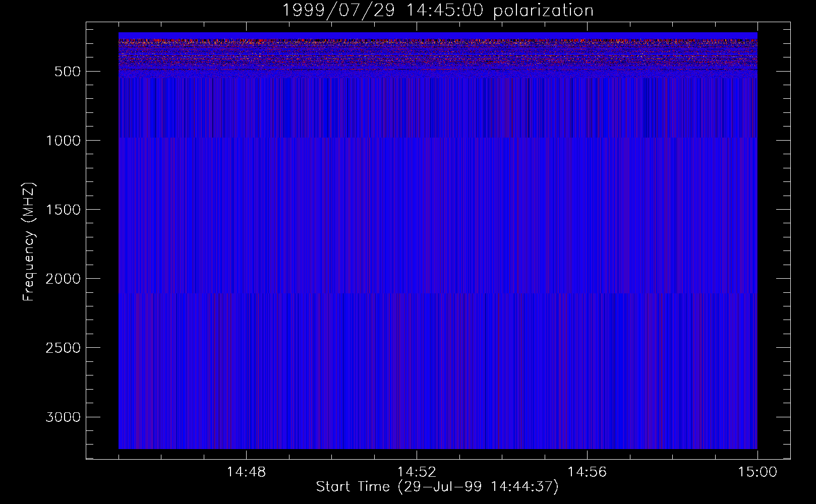
Task: Click the solid blue strip atop the spectrogram
Action: point(437,35)
